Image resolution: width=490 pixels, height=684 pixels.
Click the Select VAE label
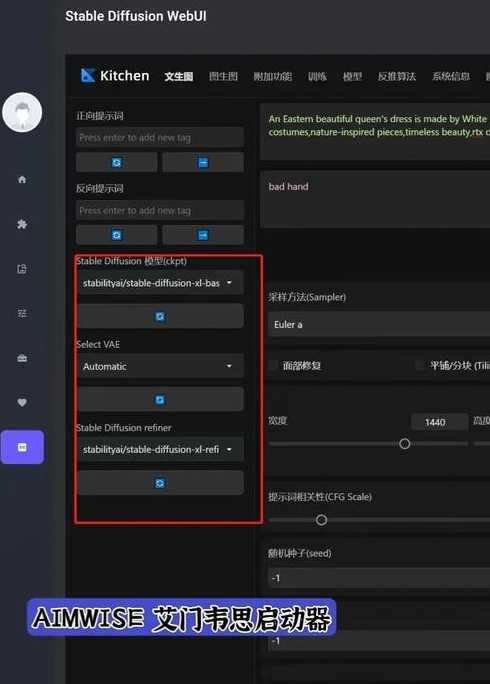coord(98,344)
